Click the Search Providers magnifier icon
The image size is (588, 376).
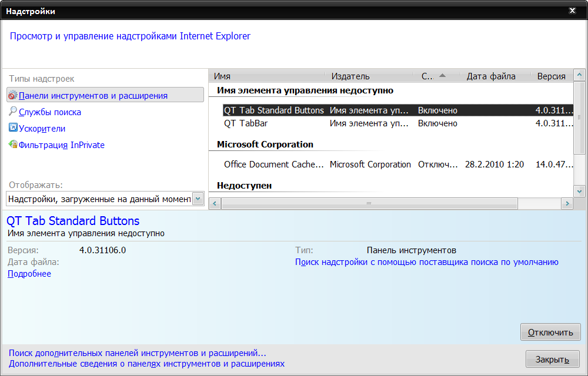point(13,112)
